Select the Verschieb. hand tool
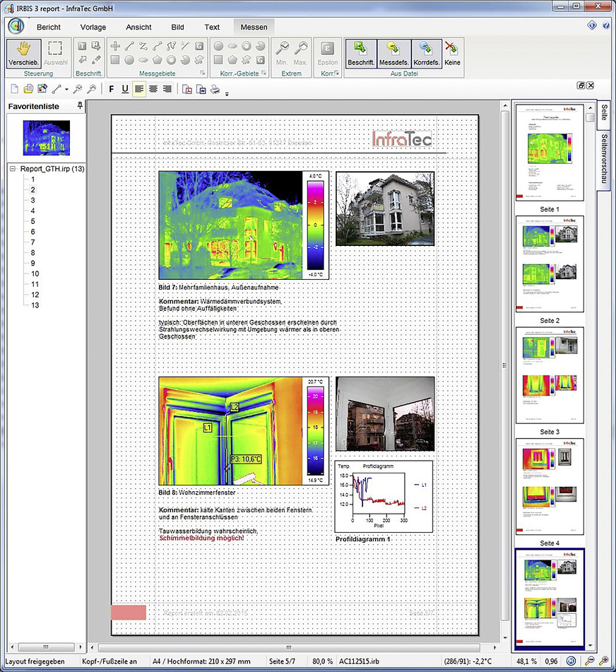Screen dimensions: 616x672 click(x=23, y=53)
